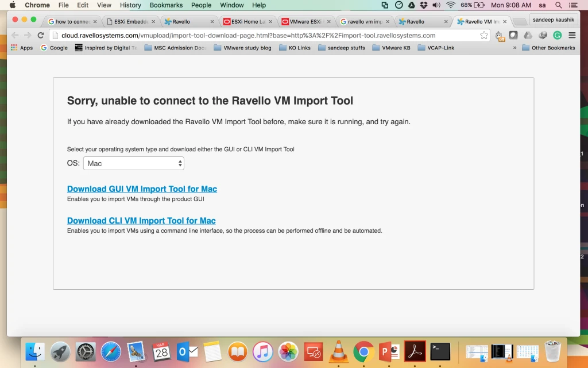588x368 pixels.
Task: Reload the current page
Action: [x=41, y=35]
